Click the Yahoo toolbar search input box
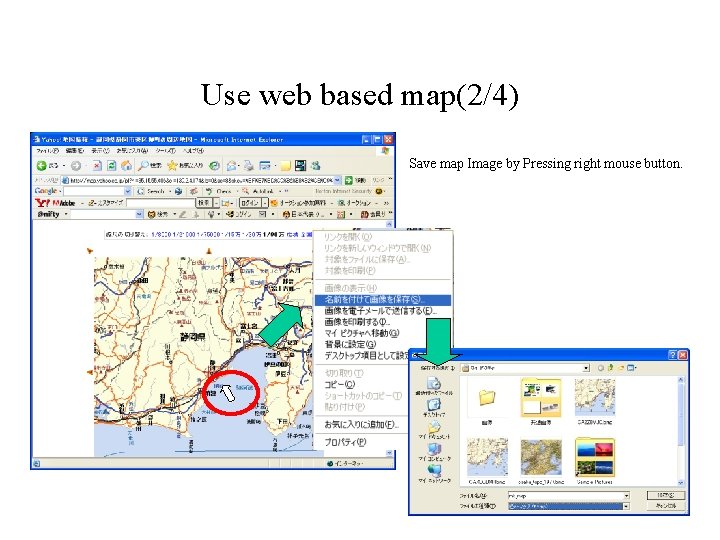 pyautogui.click(x=161, y=202)
